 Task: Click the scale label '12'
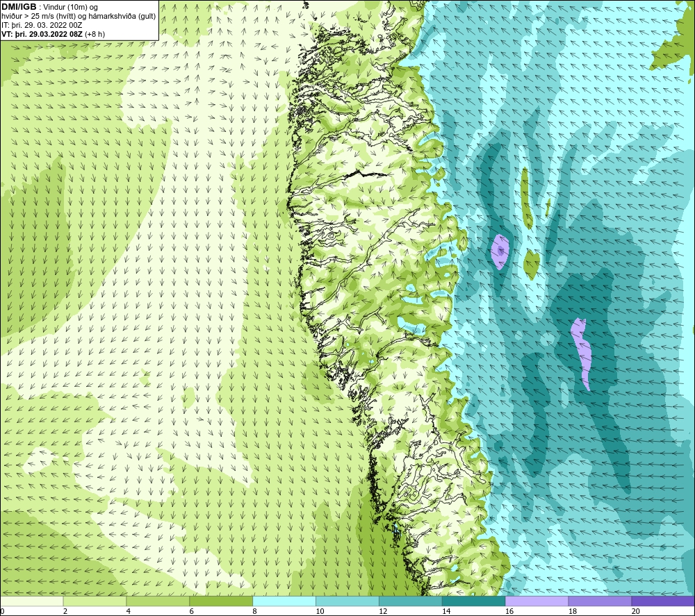[383, 611]
